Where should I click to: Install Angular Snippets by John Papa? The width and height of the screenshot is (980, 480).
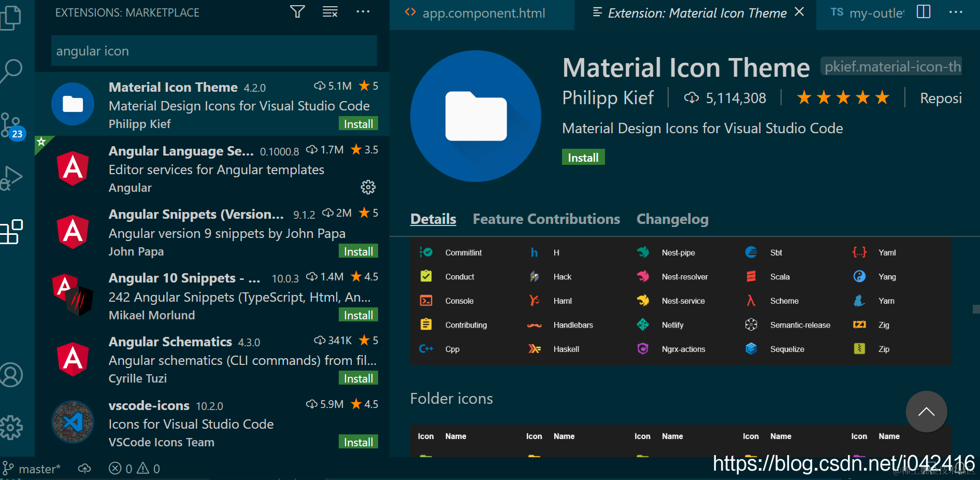coord(358,251)
